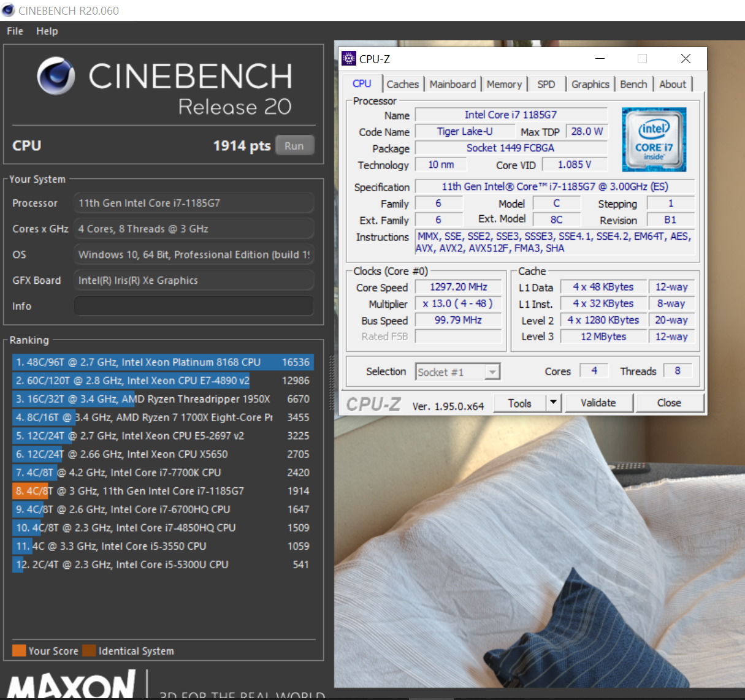Click the 1914 pts CPU score
Screen dimensions: 745x700
point(242,146)
